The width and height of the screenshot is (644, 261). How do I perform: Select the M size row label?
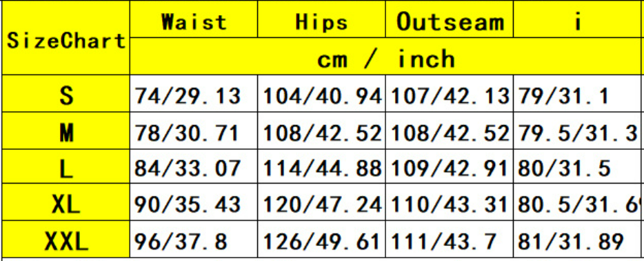[x=66, y=130]
